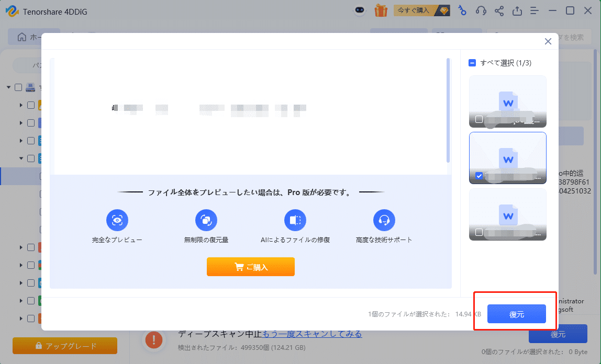Image resolution: width=601 pixels, height=364 pixels.
Task: Click 復元 button in the preview dialog
Action: [517, 314]
